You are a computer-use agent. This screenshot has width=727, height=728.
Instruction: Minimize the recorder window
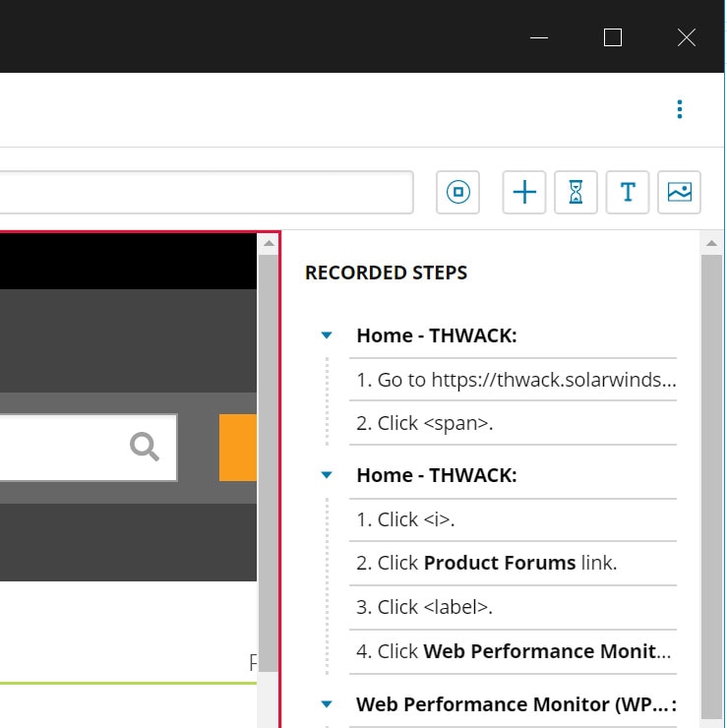(x=539, y=37)
